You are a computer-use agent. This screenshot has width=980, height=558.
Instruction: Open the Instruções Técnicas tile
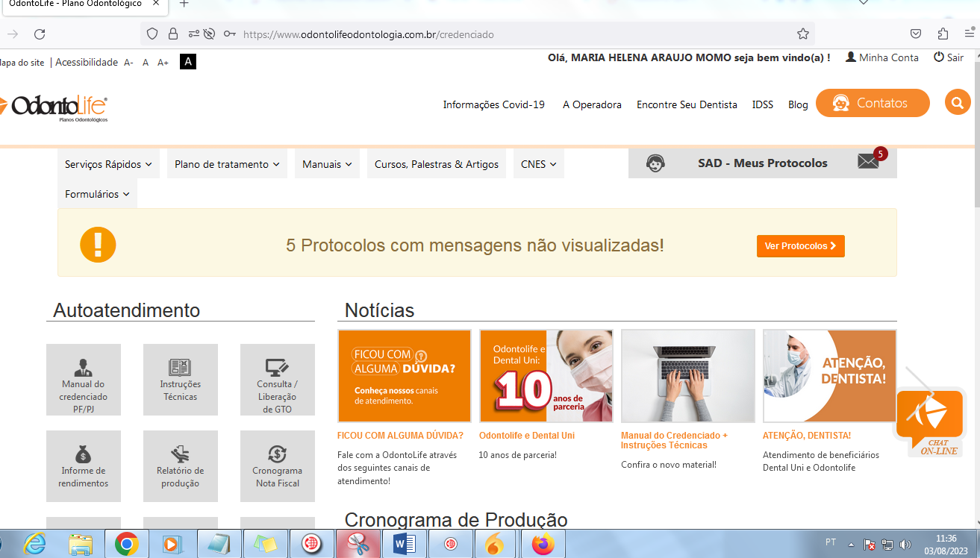(x=181, y=380)
